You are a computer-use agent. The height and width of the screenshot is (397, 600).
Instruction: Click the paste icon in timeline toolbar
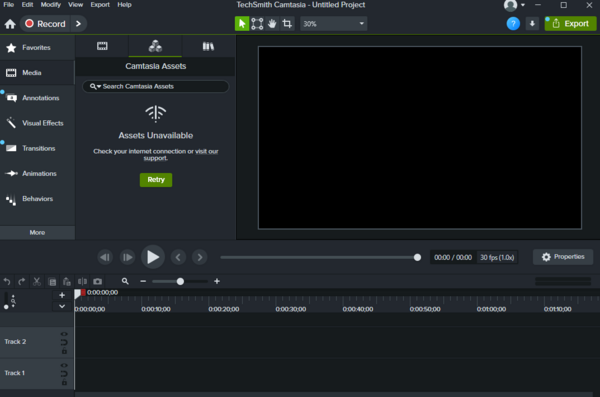pyautogui.click(x=67, y=281)
